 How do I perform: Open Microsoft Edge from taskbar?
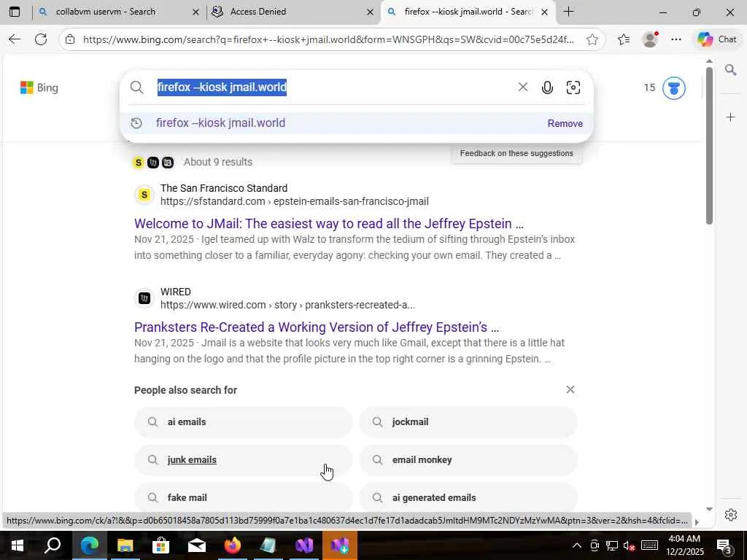[x=89, y=545]
